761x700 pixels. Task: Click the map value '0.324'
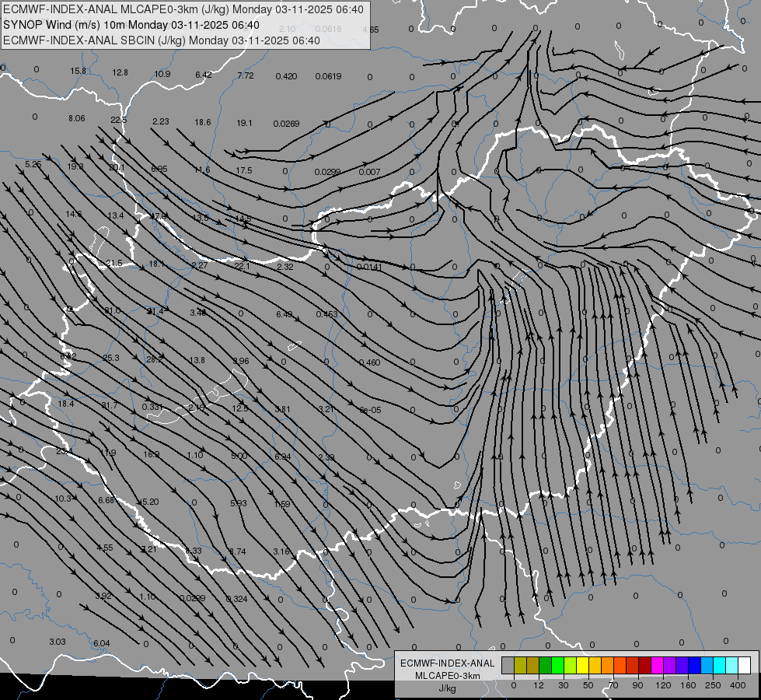pos(237,599)
